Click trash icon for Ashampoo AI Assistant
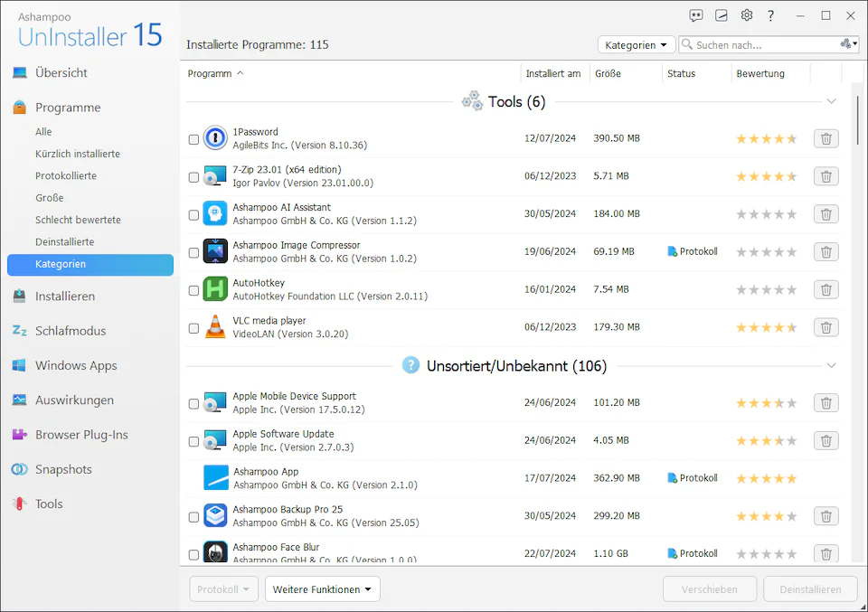Screen dimensions: 868x612 tap(826, 214)
